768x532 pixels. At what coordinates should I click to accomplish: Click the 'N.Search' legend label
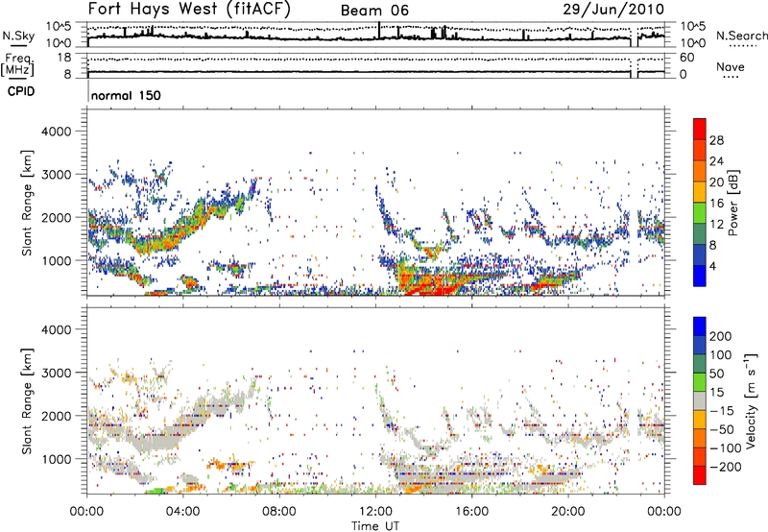tap(741, 36)
